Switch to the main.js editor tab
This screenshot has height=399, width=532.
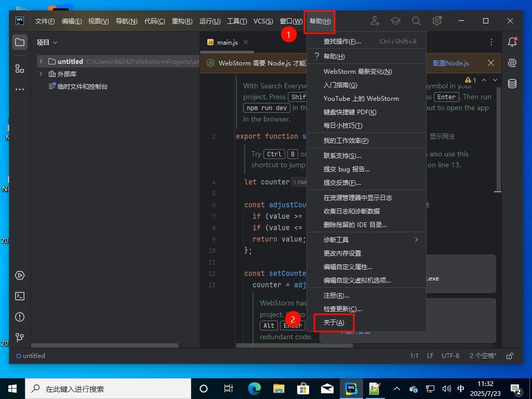tap(228, 43)
